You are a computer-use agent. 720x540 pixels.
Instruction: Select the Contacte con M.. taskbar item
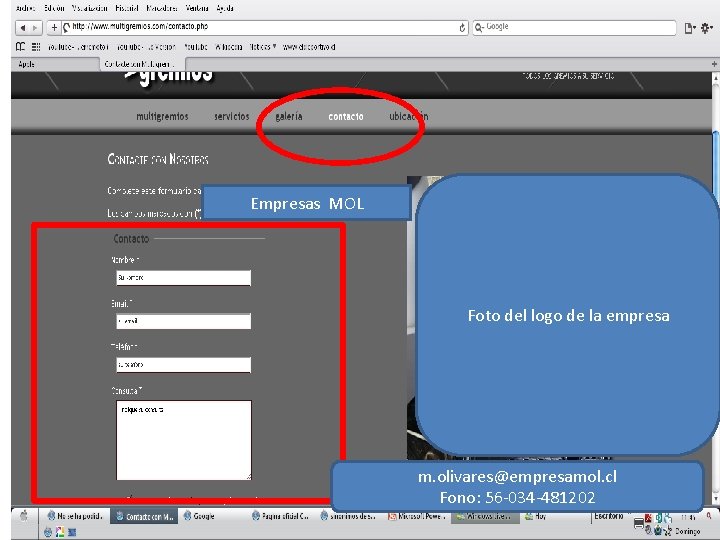point(144,516)
